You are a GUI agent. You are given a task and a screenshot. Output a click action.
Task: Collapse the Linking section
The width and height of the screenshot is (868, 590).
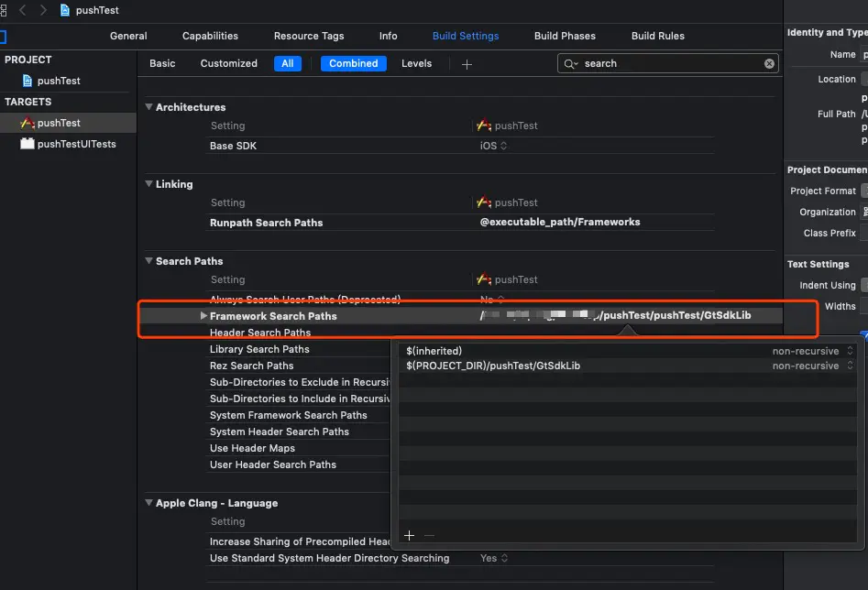click(148, 184)
